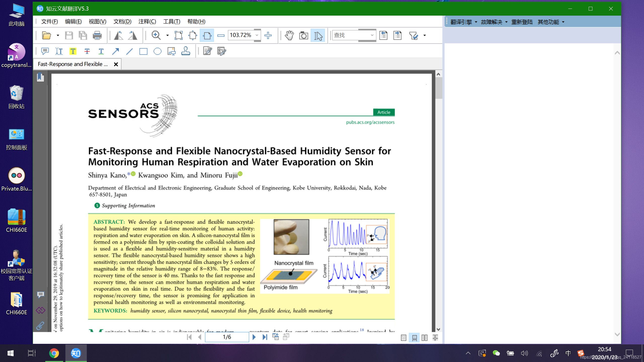Fit whole page in view icon
The image size is (644, 362).
click(x=193, y=35)
